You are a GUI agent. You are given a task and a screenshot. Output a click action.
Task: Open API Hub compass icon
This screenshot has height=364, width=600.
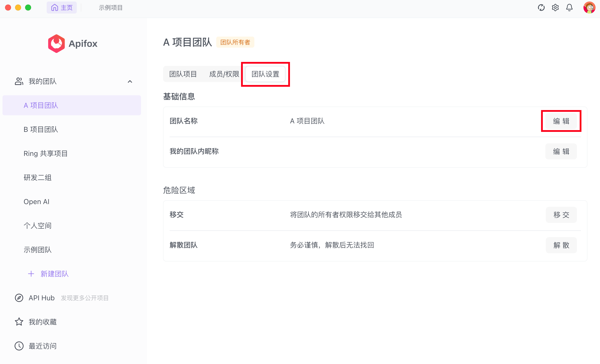[19, 298]
